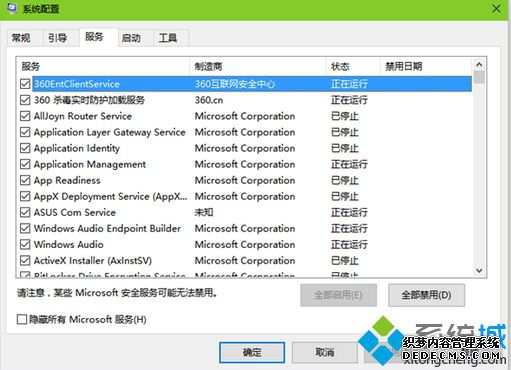Screen dimensions: 511x370
Task: Select the 360.cn manufacturer cell
Action: point(209,100)
